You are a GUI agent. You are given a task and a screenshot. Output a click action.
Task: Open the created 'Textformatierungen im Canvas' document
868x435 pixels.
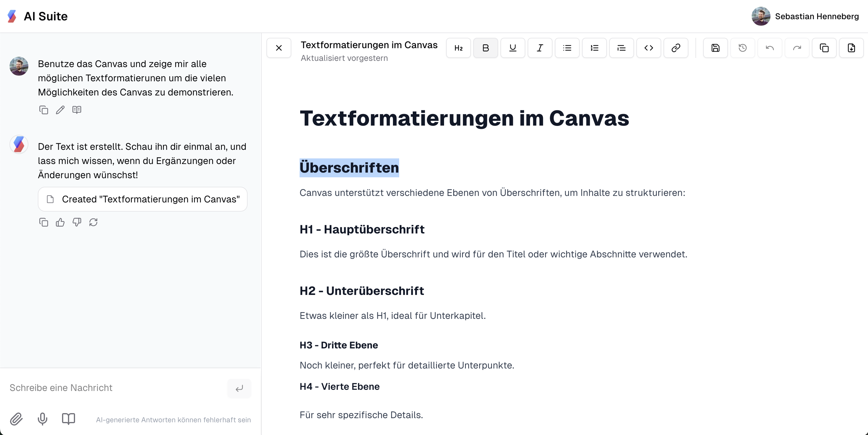142,199
